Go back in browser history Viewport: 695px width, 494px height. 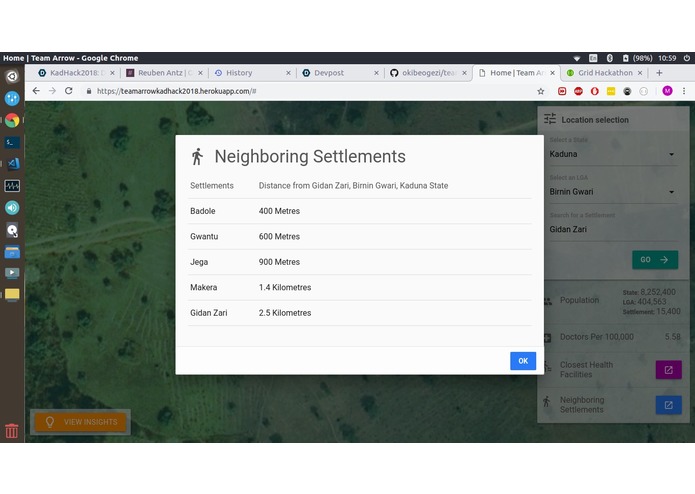pyautogui.click(x=36, y=91)
